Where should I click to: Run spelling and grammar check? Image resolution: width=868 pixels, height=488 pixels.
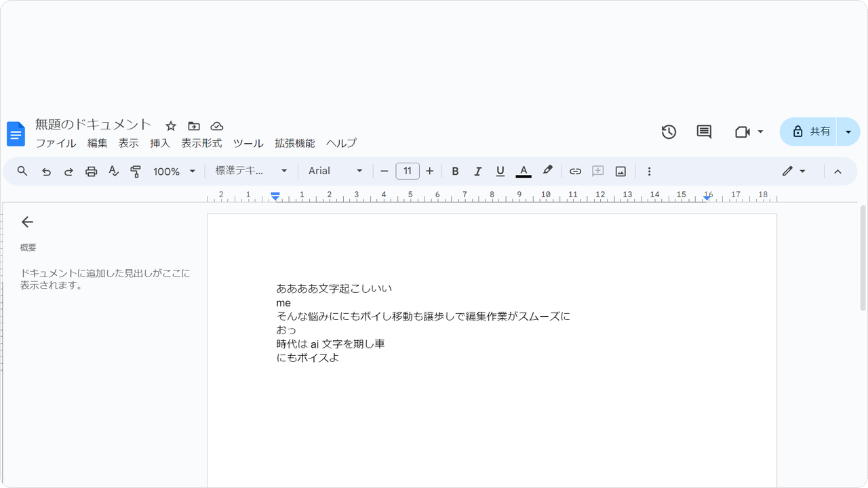[x=114, y=171]
